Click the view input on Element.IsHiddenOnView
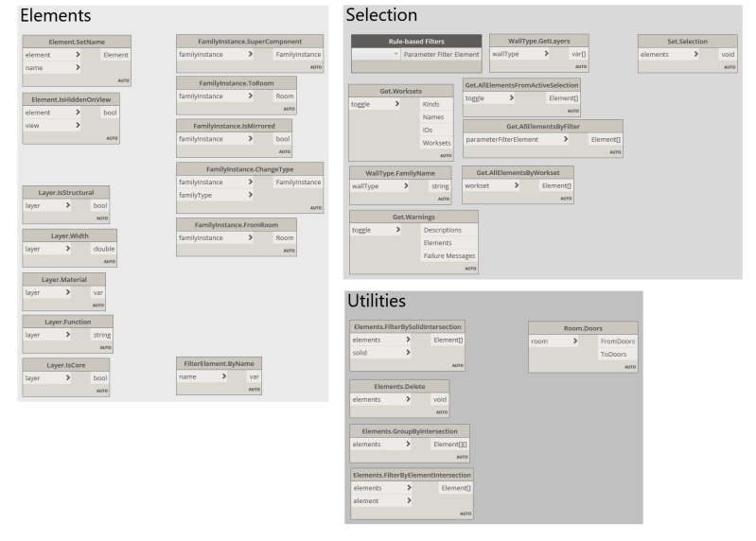 pos(52,125)
